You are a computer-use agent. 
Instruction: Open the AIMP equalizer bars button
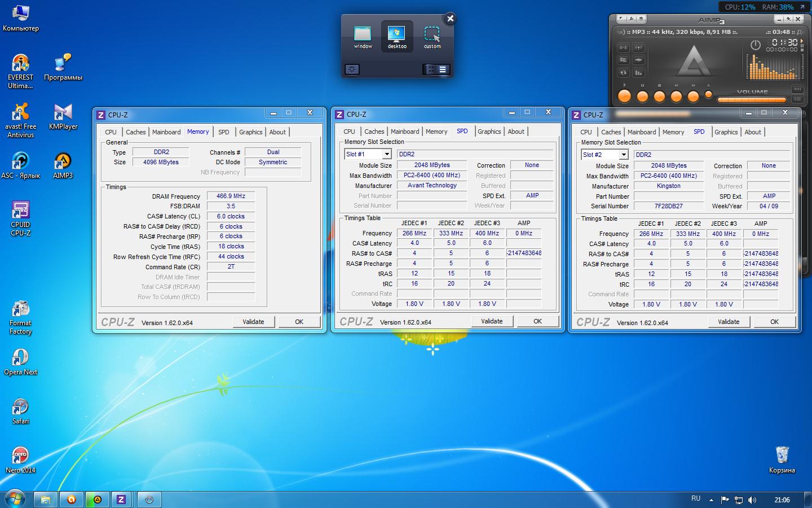[x=638, y=73]
